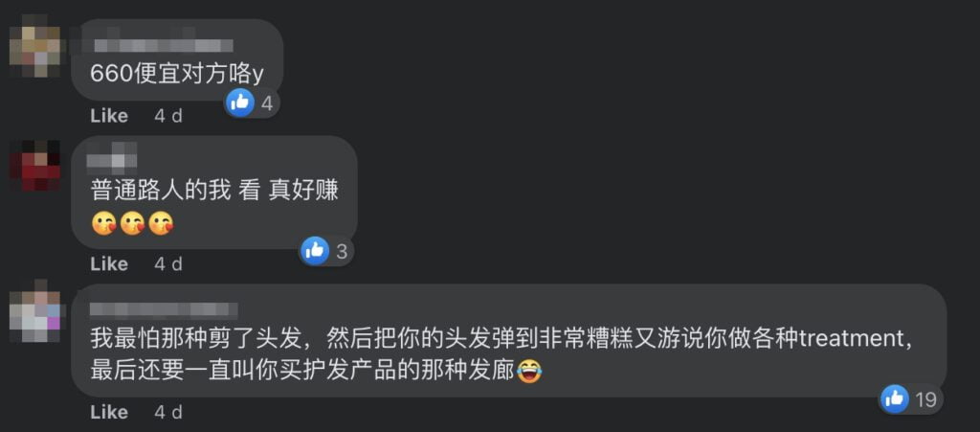Click the thumbs-up reaction icon on the hair salon comment
The height and width of the screenshot is (432, 980).
tap(895, 398)
